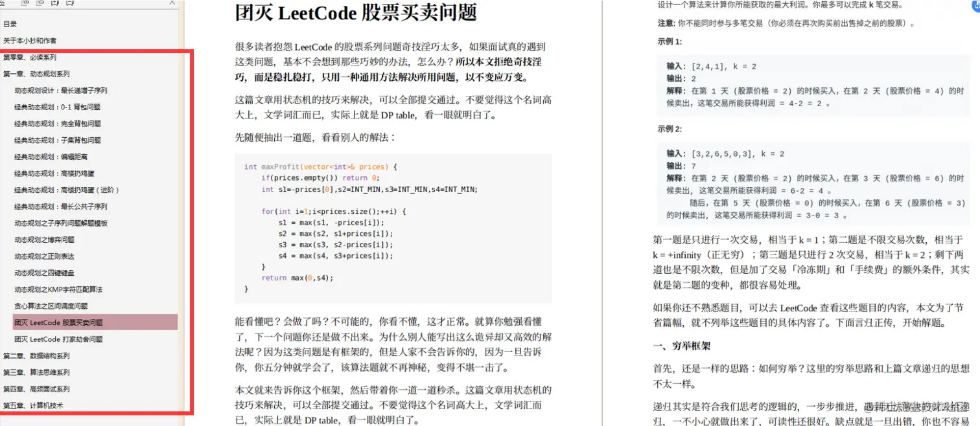This screenshot has width=980, height=426.
Task: Click the input line '[2,4,1], k = 2'
Action: click(x=723, y=66)
